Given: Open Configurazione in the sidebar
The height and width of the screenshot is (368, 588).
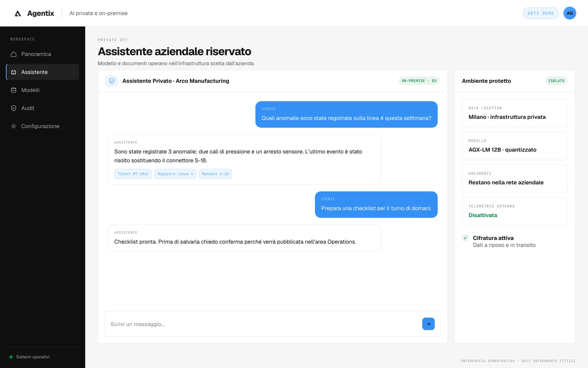Looking at the screenshot, I should tap(43, 126).
